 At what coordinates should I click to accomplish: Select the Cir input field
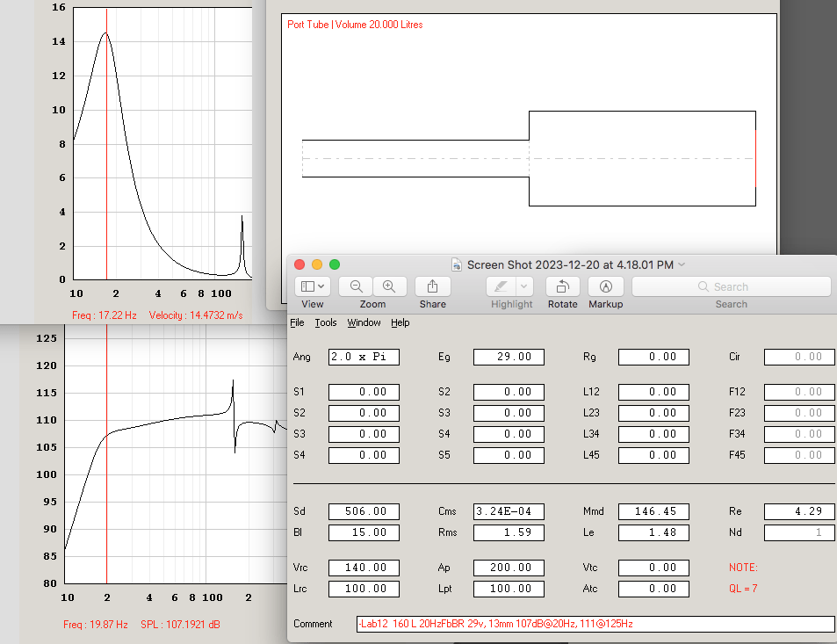click(x=799, y=357)
